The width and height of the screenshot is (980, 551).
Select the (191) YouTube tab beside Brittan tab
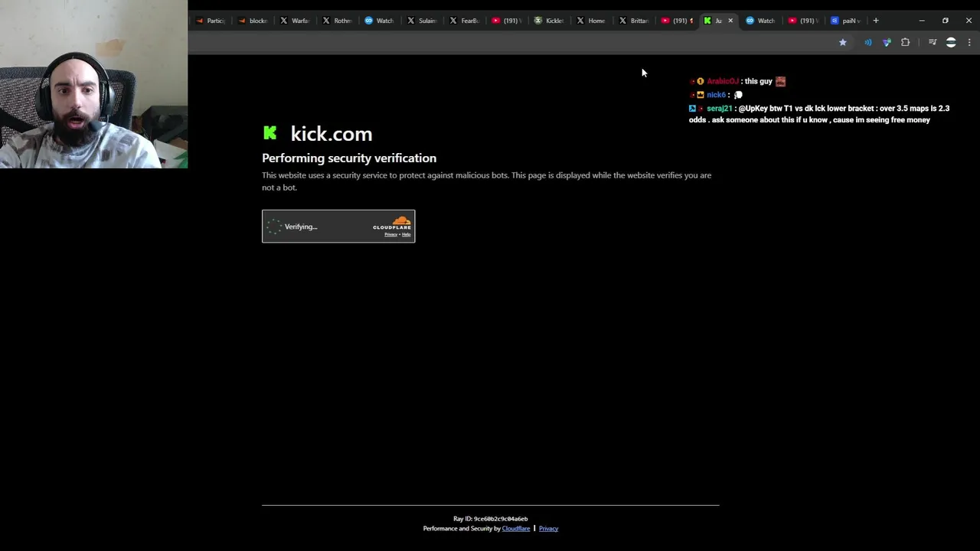tap(677, 21)
